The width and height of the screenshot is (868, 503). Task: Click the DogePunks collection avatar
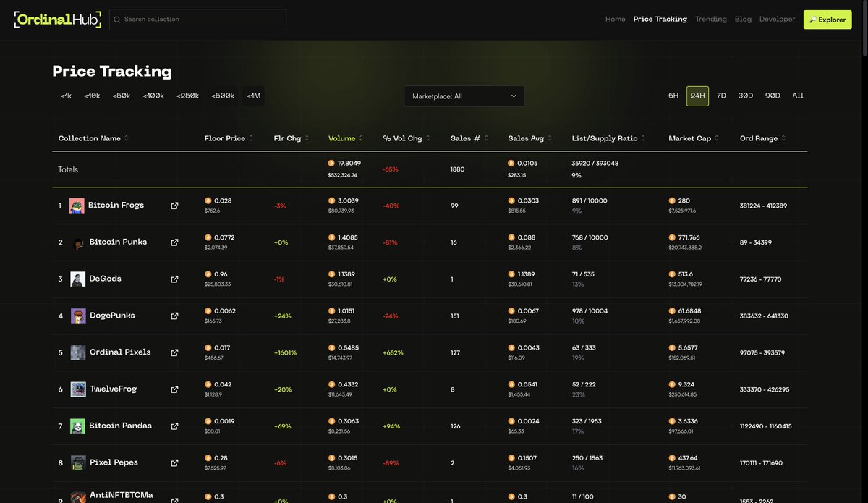tap(78, 316)
